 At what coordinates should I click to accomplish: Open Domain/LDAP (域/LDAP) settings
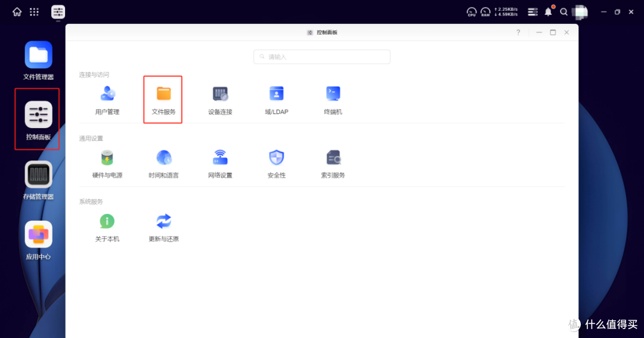[x=277, y=100]
